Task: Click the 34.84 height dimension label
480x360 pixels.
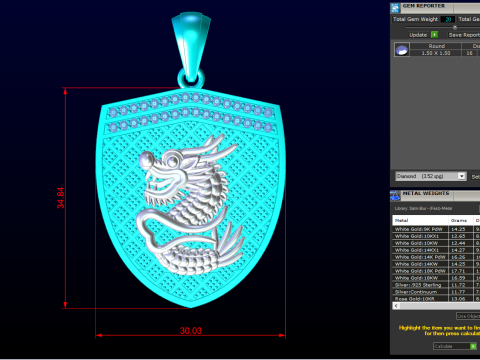Action: 60,198
